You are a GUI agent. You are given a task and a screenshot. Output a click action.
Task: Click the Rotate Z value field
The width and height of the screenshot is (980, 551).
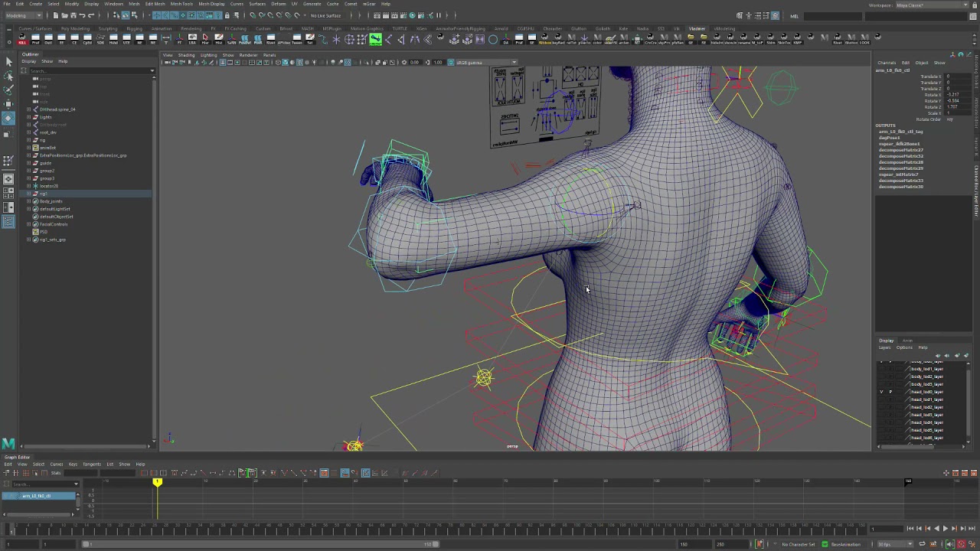(957, 107)
